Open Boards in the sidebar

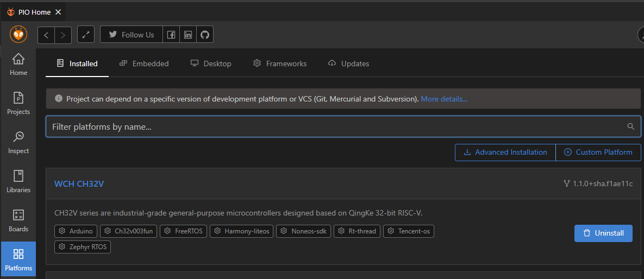(x=18, y=220)
